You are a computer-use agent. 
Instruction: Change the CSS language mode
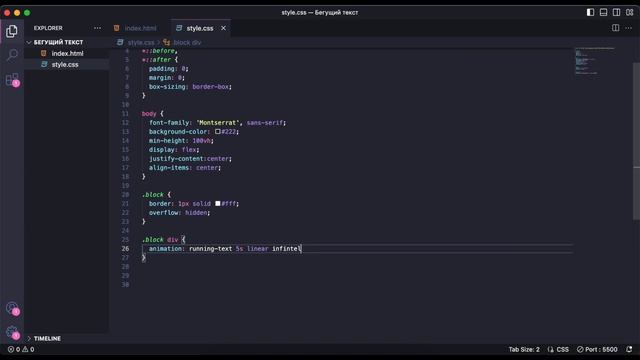562,349
